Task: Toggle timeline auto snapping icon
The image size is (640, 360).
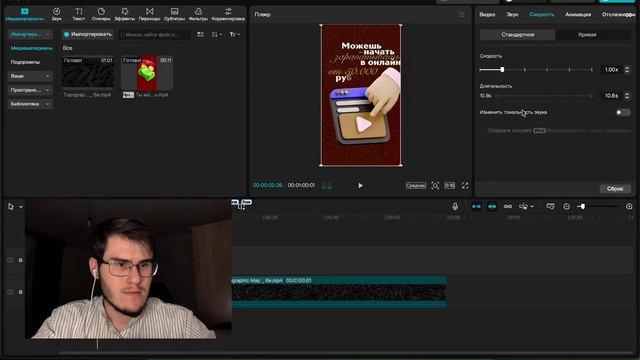Action: click(x=492, y=207)
